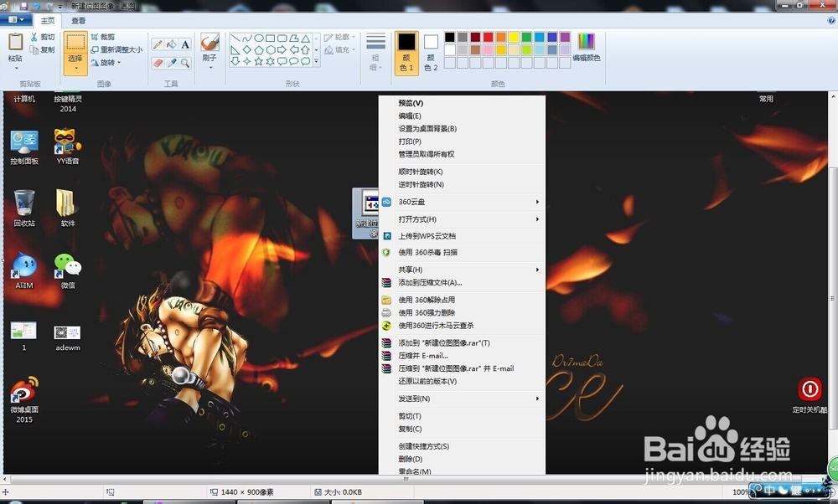Image resolution: width=838 pixels, height=504 pixels.
Task: Click the Paste (粘贴) clipboard icon
Action: [15, 42]
